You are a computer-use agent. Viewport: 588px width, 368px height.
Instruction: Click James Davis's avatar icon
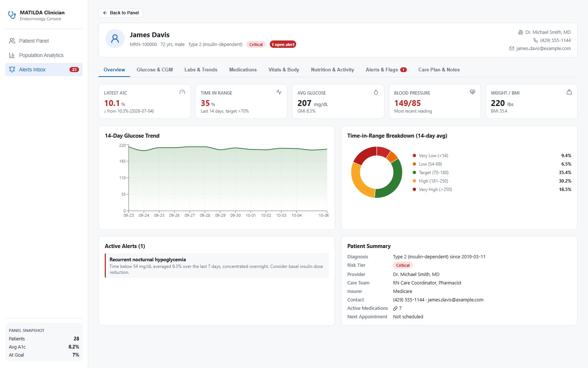115,39
